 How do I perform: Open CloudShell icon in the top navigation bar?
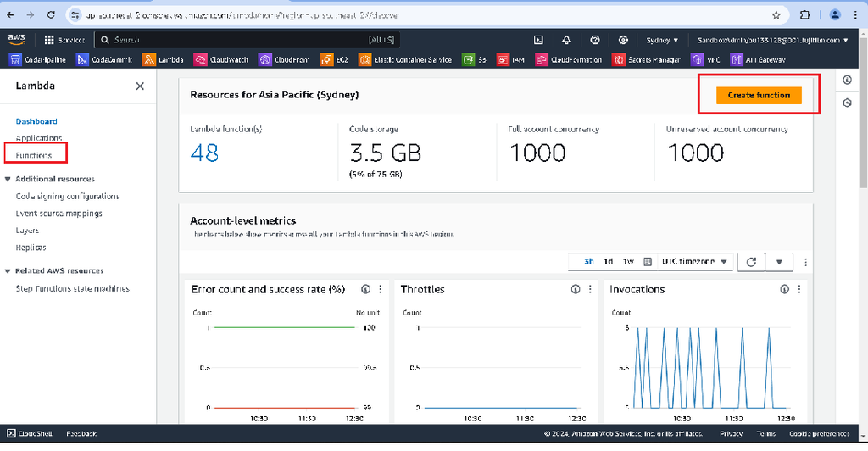point(538,40)
